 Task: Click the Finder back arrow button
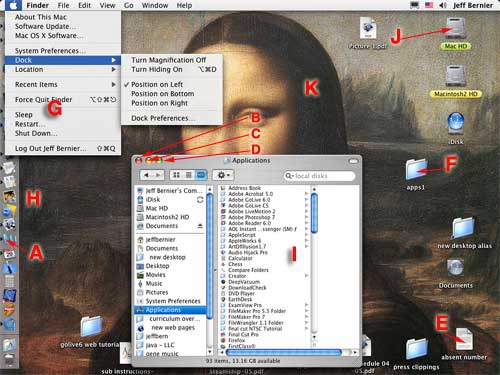point(146,175)
